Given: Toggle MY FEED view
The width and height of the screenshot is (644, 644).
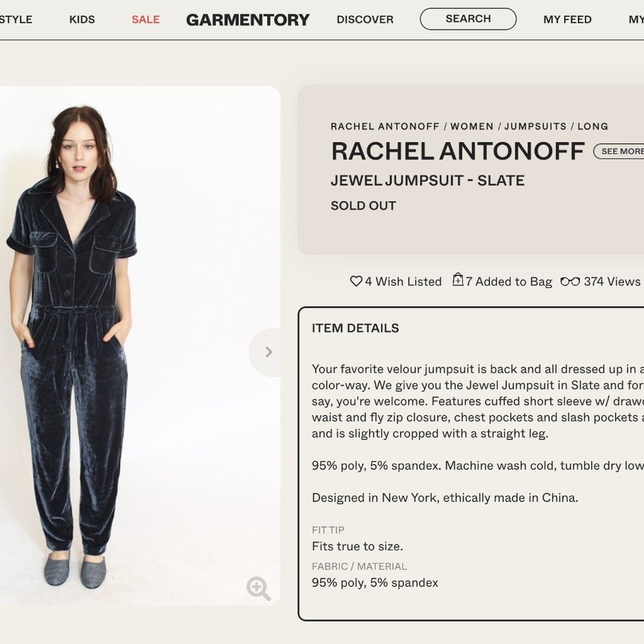Looking at the screenshot, I should pos(567,19).
